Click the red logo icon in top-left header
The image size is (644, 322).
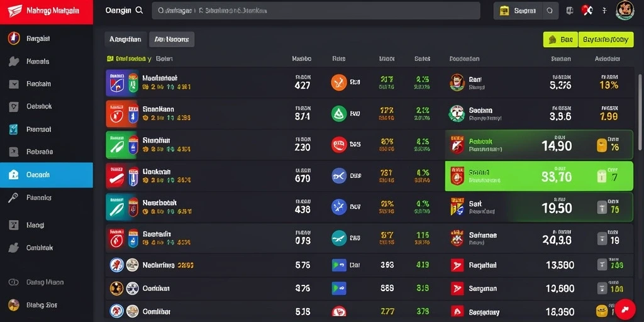[x=15, y=11]
